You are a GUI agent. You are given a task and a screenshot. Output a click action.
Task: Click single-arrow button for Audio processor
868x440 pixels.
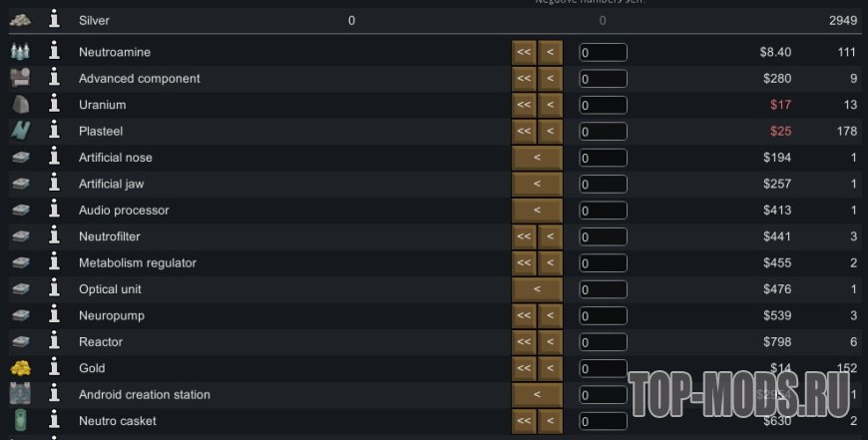click(x=537, y=211)
